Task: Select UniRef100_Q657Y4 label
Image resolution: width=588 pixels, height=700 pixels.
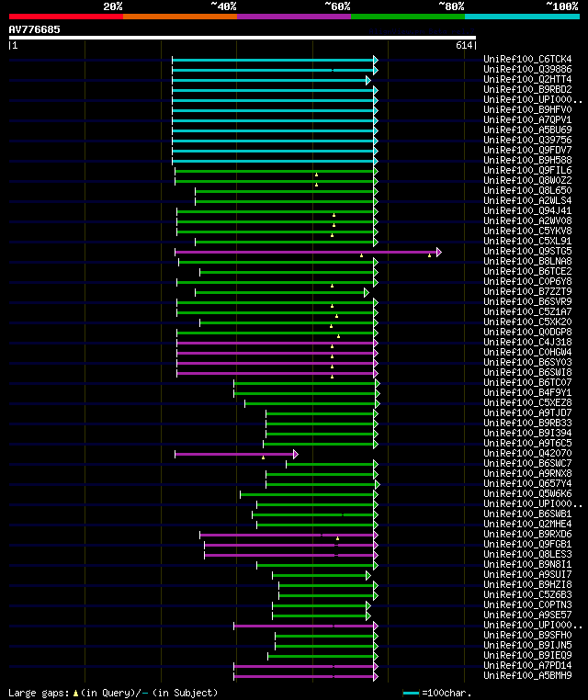Action: [527, 483]
